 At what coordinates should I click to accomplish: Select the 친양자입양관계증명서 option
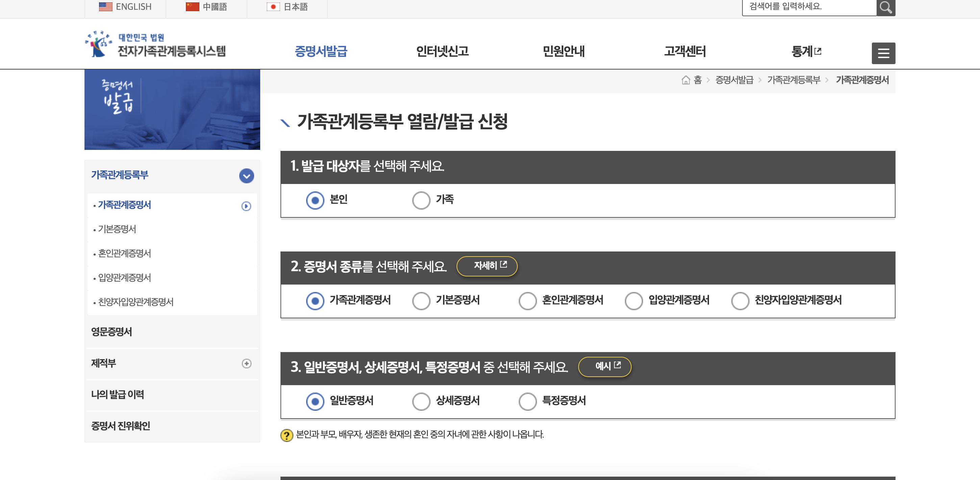pyautogui.click(x=740, y=301)
